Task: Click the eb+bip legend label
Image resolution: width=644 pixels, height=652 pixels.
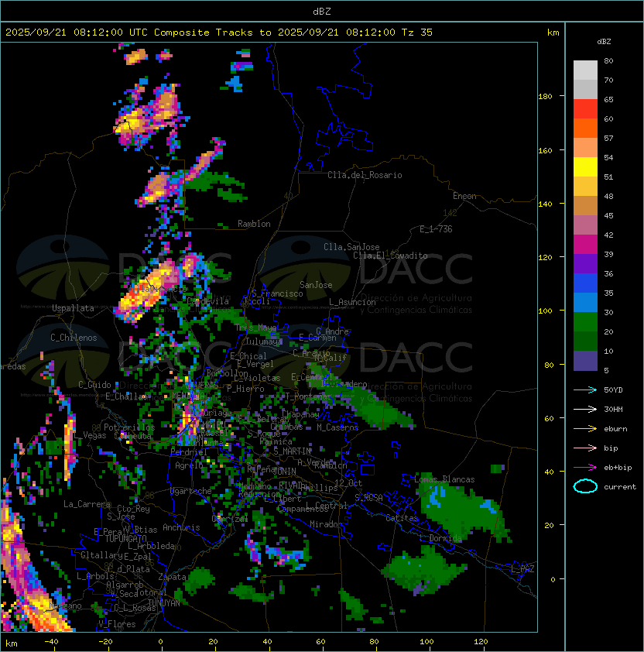Action: pyautogui.click(x=618, y=468)
